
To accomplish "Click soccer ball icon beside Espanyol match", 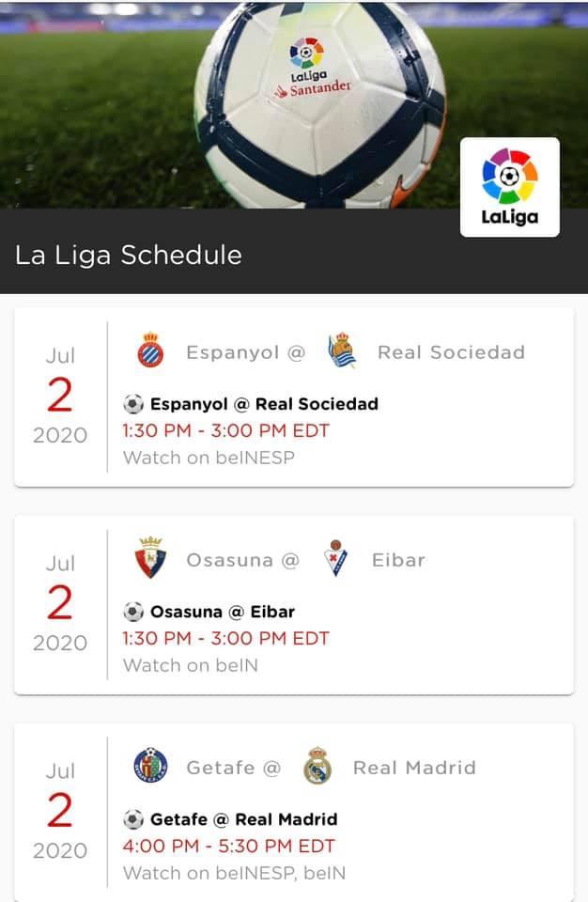I will point(133,404).
